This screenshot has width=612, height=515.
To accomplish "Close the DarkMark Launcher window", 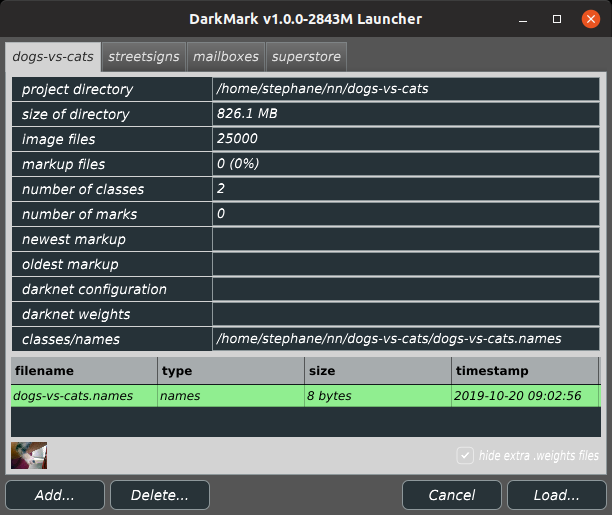I will click(x=591, y=19).
